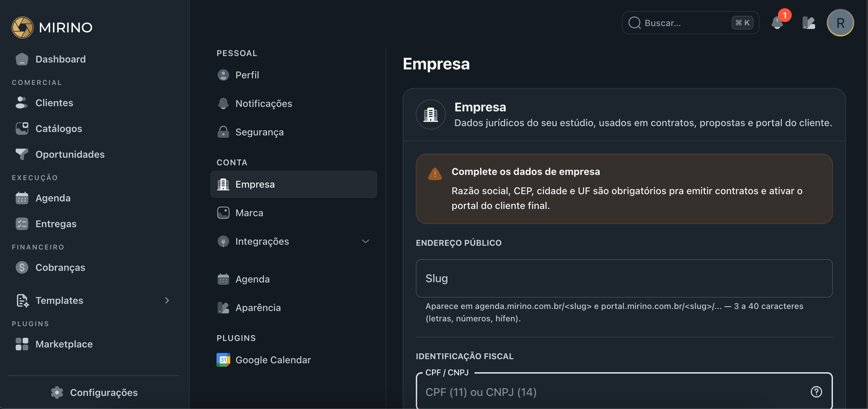The image size is (868, 409).
Task: Click the Segurança padlock icon
Action: coord(223,132)
